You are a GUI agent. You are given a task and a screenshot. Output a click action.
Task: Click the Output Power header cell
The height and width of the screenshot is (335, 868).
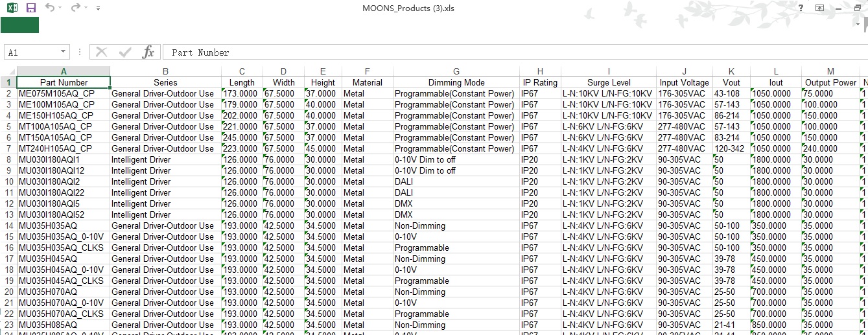830,82
